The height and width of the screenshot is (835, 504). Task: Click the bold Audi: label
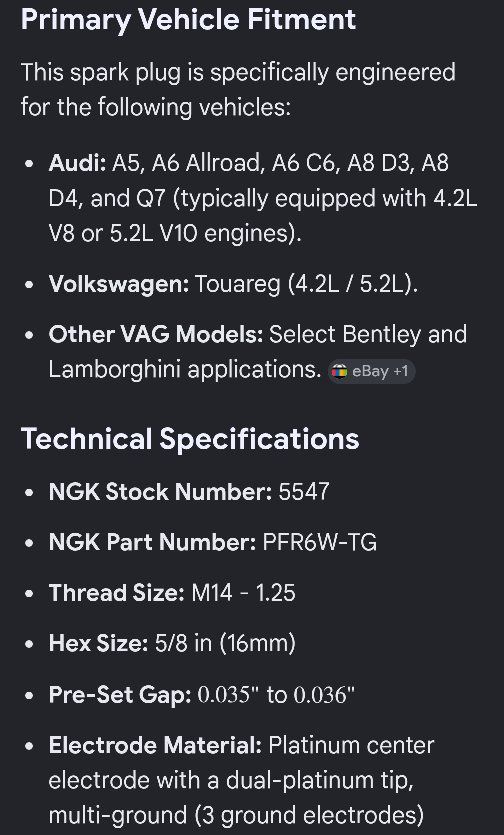[78, 163]
